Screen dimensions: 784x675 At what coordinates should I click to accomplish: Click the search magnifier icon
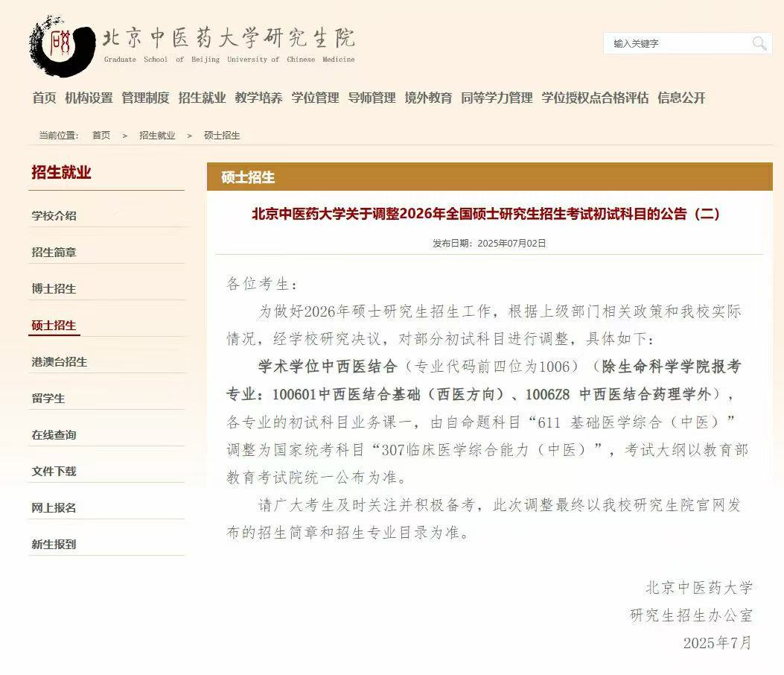(759, 43)
